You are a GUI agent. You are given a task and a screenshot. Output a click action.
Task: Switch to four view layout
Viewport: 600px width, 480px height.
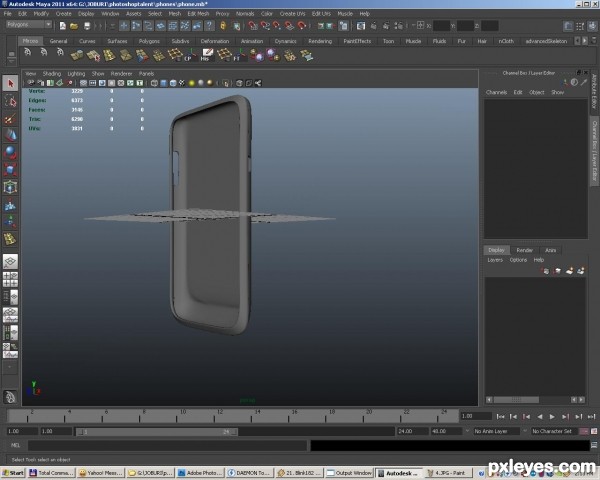[10, 279]
